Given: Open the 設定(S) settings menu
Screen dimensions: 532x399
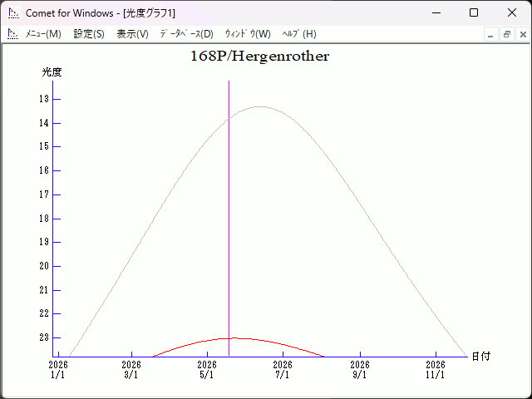Looking at the screenshot, I should (89, 34).
